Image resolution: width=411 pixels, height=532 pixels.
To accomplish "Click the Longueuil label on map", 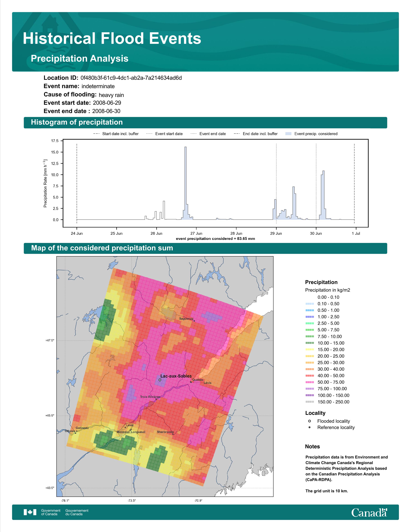I will [138, 432].
